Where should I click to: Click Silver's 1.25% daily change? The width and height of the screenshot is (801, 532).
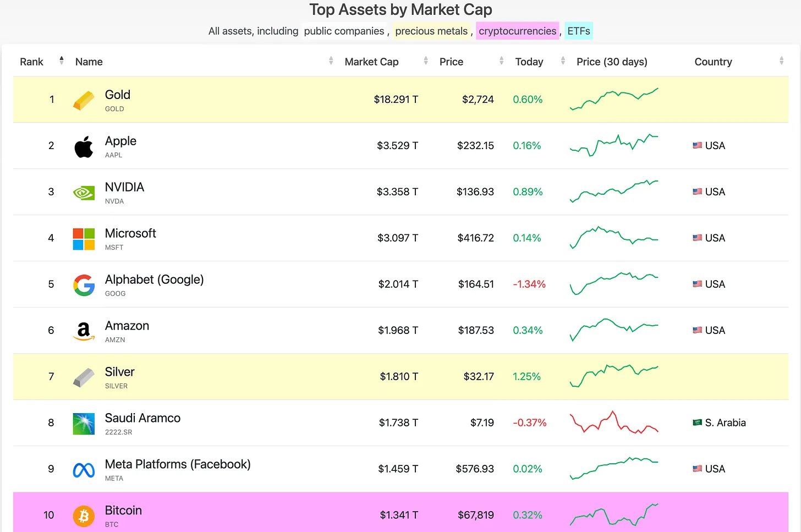click(526, 377)
